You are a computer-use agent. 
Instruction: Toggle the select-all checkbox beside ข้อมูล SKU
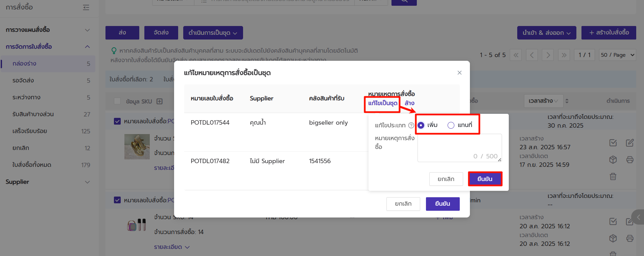(117, 101)
